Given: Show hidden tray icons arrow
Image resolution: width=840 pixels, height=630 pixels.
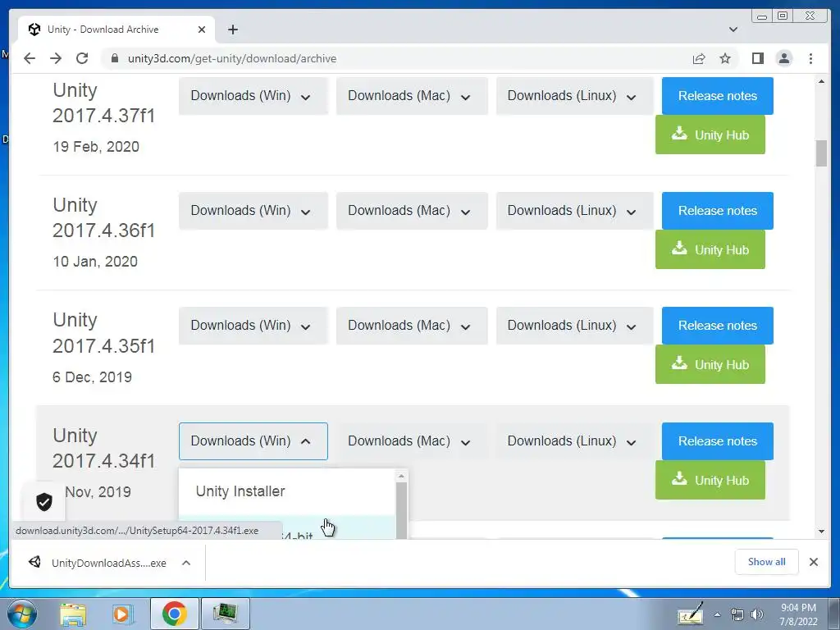Looking at the screenshot, I should [x=717, y=614].
